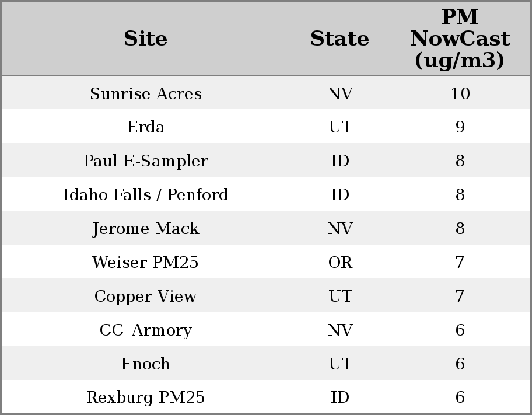
Task: Click the Weiser PM25 site name
Action: click(145, 263)
